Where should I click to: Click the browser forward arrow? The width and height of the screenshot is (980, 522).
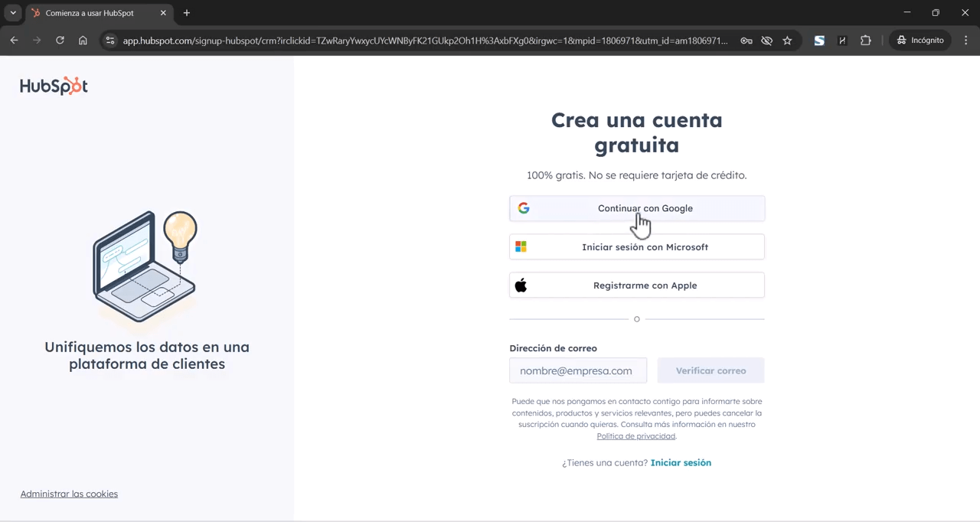click(37, 41)
